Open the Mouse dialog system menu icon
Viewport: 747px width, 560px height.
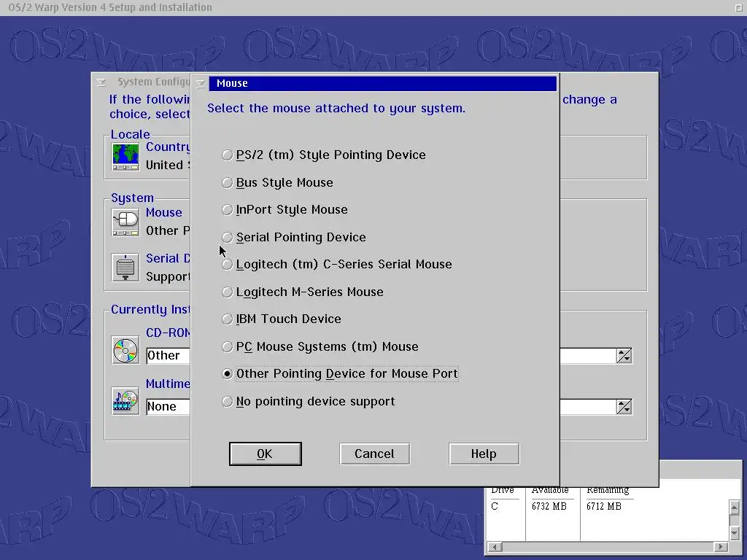click(201, 84)
